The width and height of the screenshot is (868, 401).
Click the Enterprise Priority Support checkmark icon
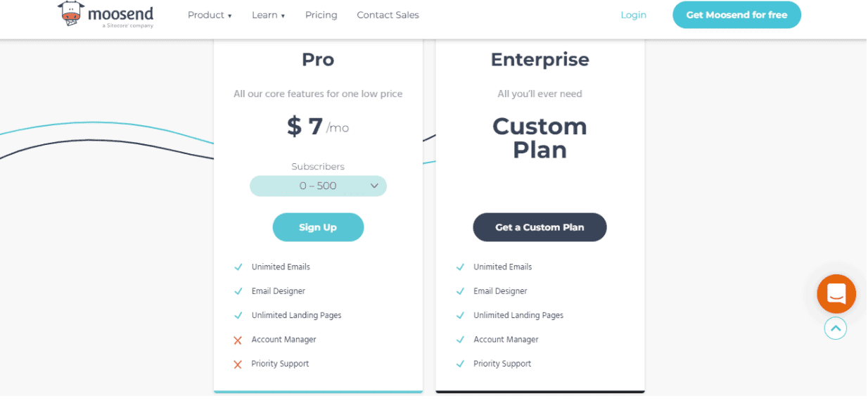tap(460, 364)
